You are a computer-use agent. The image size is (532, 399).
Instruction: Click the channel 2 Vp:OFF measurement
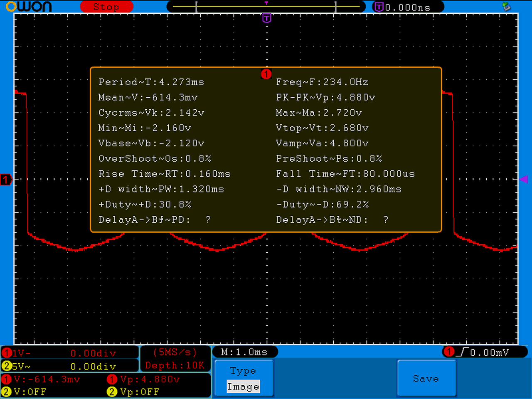pyautogui.click(x=133, y=392)
